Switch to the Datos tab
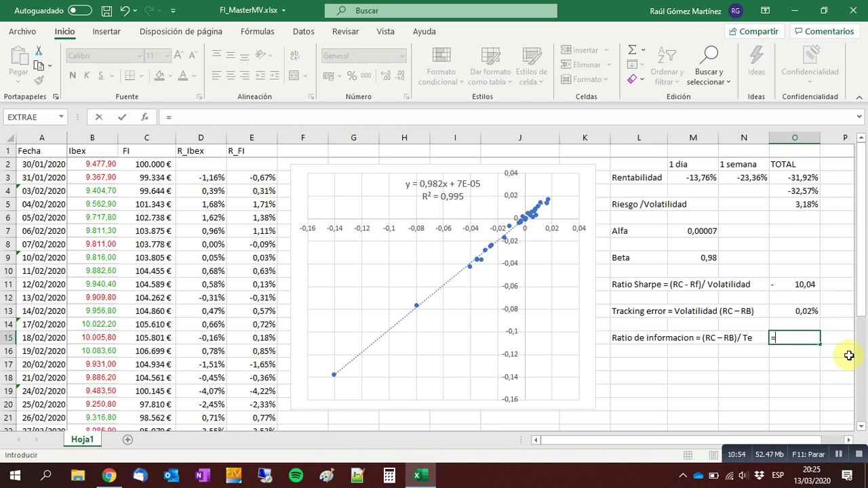The image size is (868, 488). [303, 31]
